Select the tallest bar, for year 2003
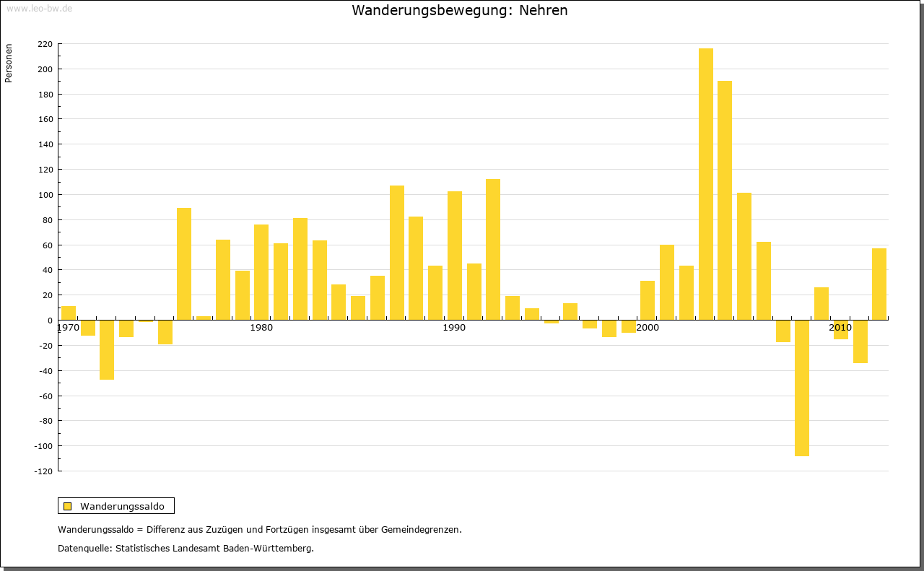This screenshot has height=571, width=924. pyautogui.click(x=705, y=184)
